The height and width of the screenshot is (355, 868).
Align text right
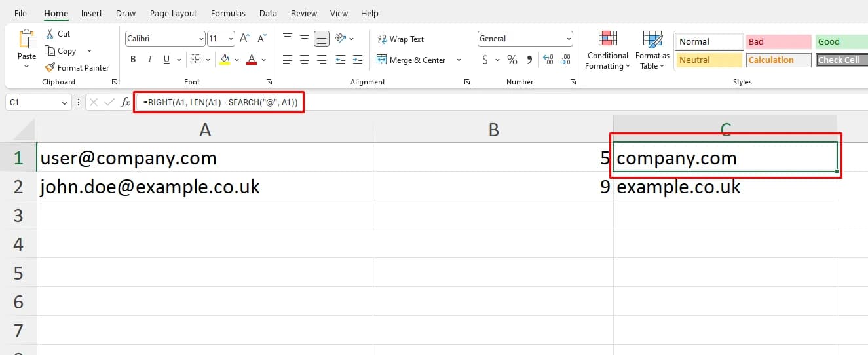pos(322,60)
